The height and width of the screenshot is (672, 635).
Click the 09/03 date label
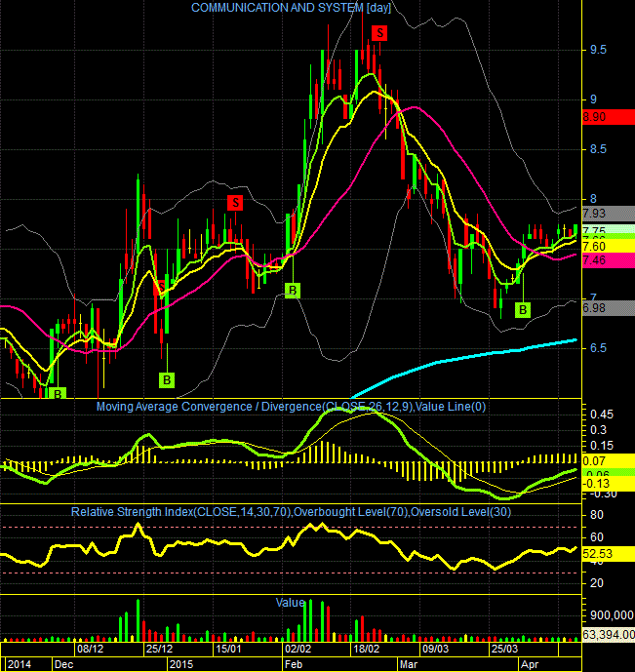(435, 649)
